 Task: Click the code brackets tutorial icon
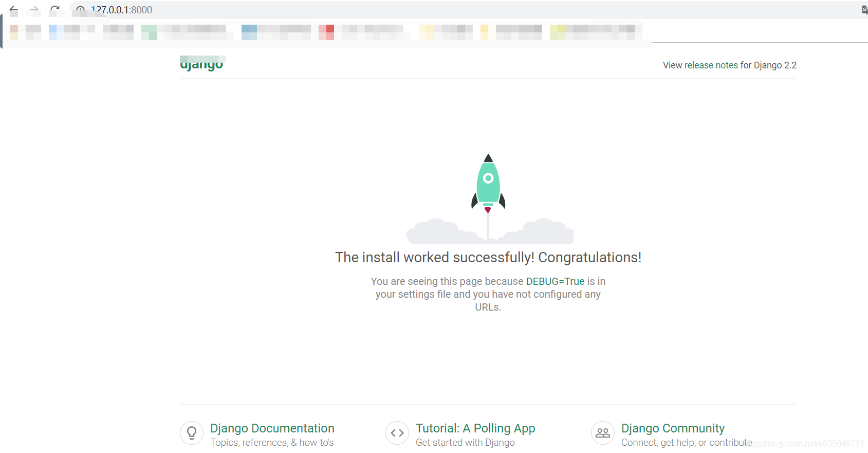pyautogui.click(x=397, y=433)
